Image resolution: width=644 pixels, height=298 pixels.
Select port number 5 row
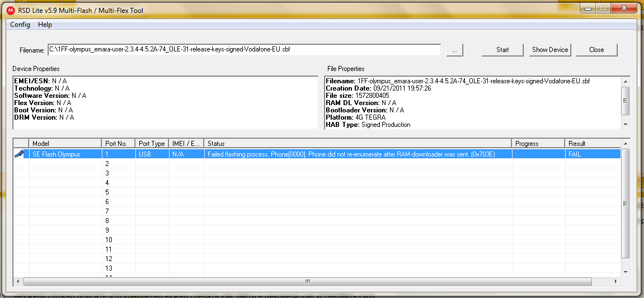(317, 192)
